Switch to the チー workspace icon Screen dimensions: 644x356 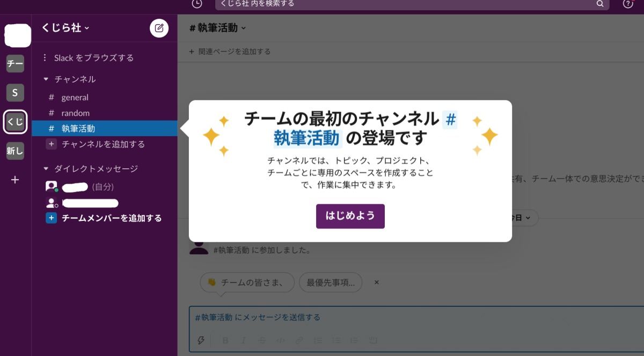pos(15,64)
